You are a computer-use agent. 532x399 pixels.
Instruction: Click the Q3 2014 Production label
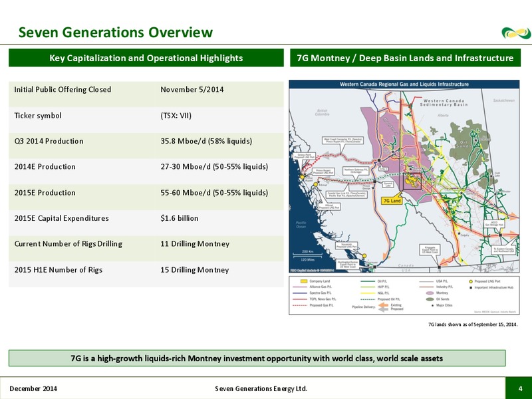click(49, 141)
